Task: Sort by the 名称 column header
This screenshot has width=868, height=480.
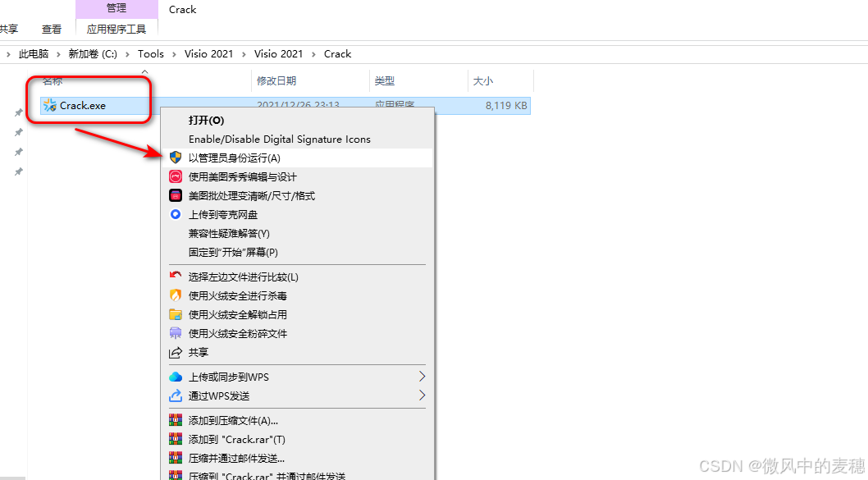Action: (x=53, y=81)
